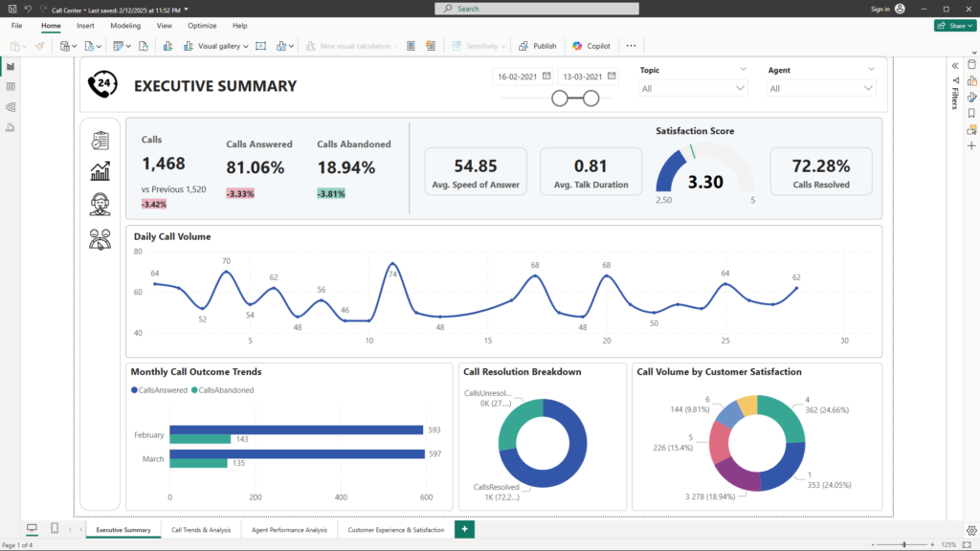Open the Bookmarks pane icon
980x551 pixels.
click(971, 113)
